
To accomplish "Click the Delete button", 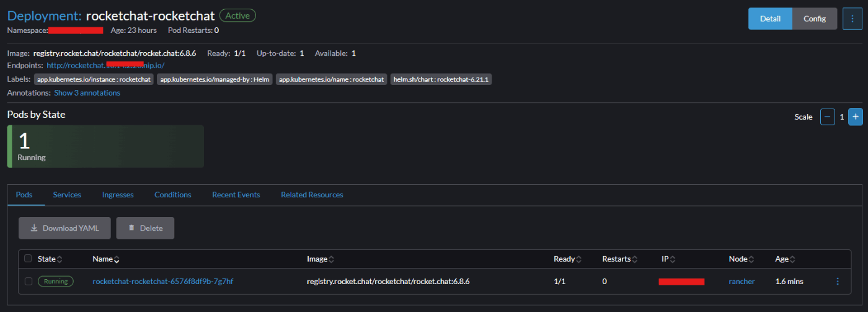I will [x=145, y=228].
